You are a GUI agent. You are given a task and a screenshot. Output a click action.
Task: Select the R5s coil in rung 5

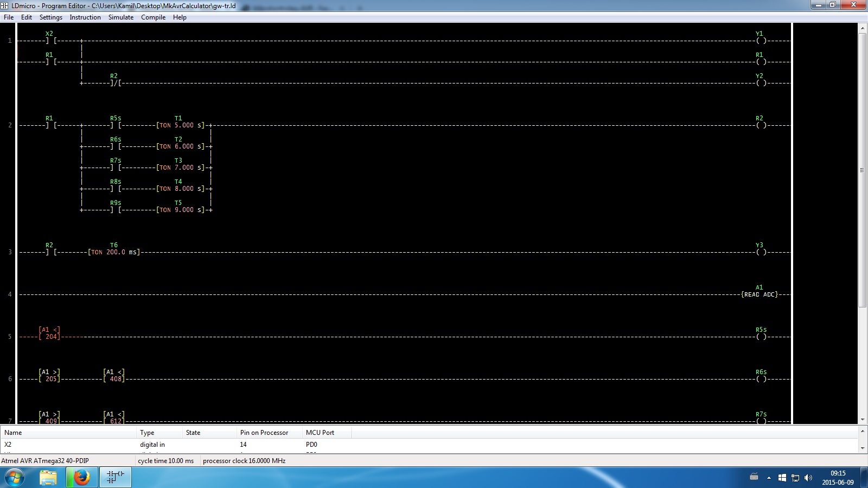click(x=761, y=333)
